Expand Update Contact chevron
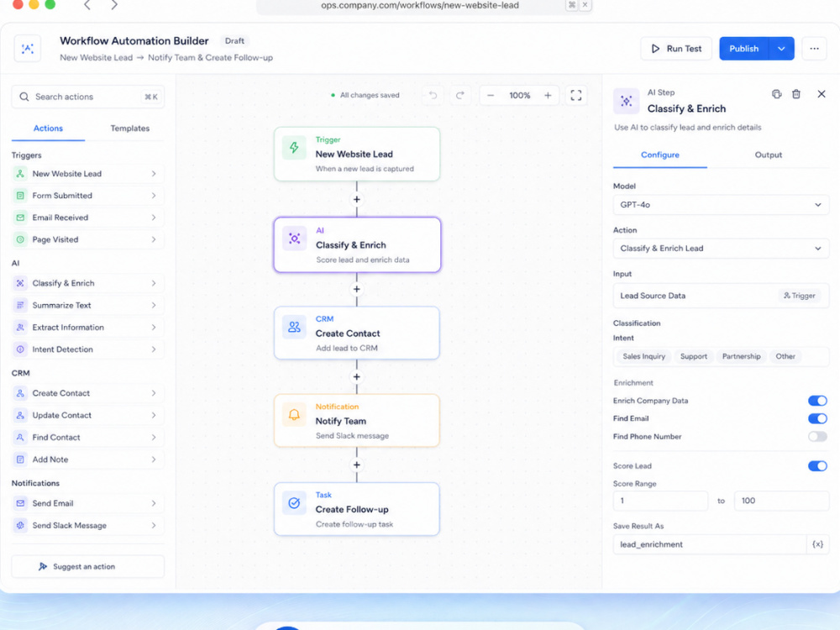The image size is (840, 630). tap(154, 415)
